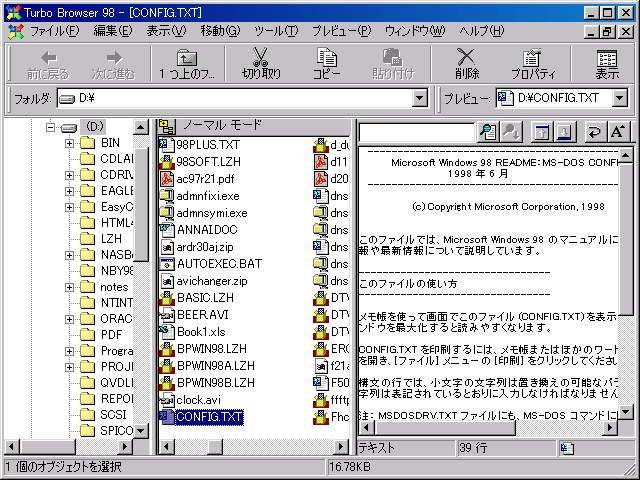Select the SCSI folder in tree

coord(113,415)
